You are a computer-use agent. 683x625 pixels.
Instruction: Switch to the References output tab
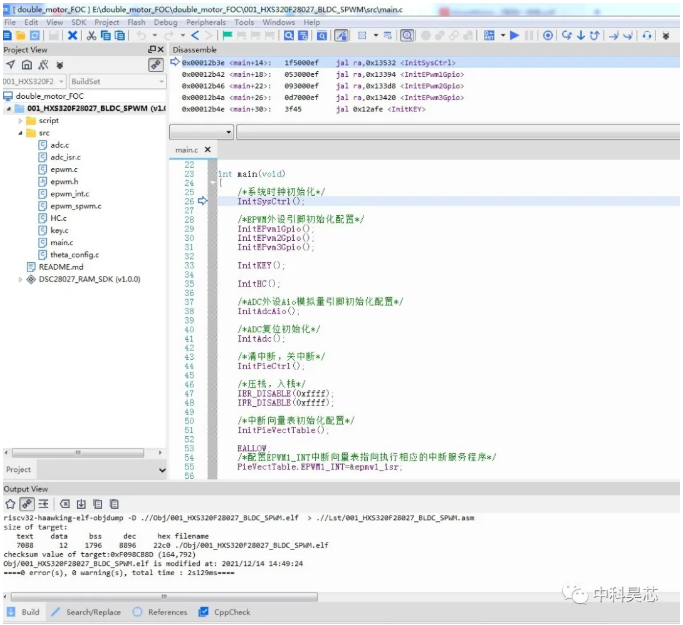[x=160, y=612]
